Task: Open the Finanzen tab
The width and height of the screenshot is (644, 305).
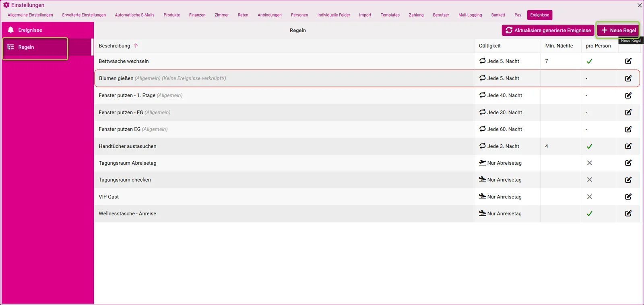Action: click(x=197, y=15)
